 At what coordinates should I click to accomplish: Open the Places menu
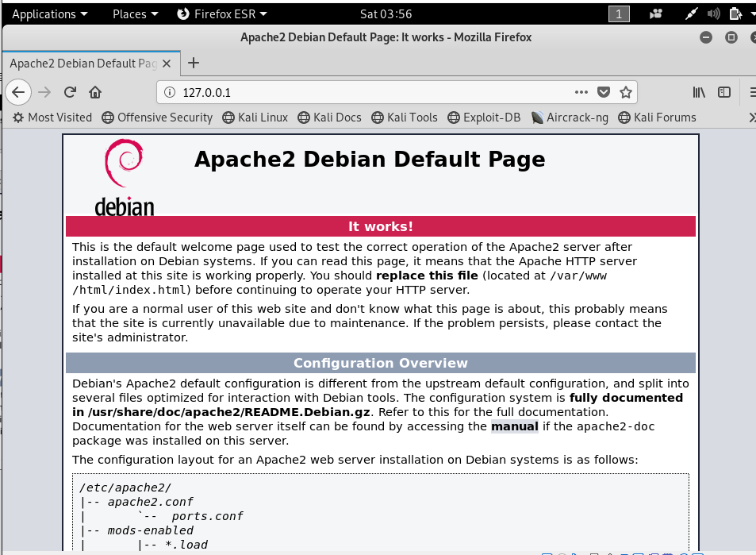pyautogui.click(x=135, y=14)
